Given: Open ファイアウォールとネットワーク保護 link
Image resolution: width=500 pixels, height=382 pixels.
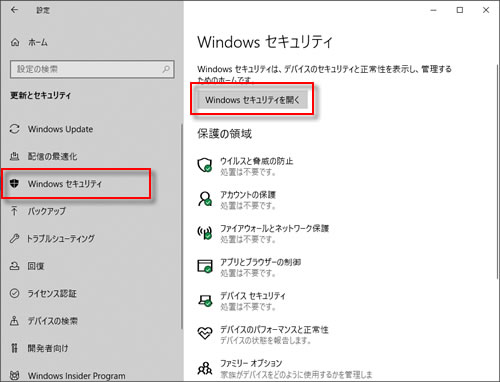Looking at the screenshot, I should [x=274, y=228].
